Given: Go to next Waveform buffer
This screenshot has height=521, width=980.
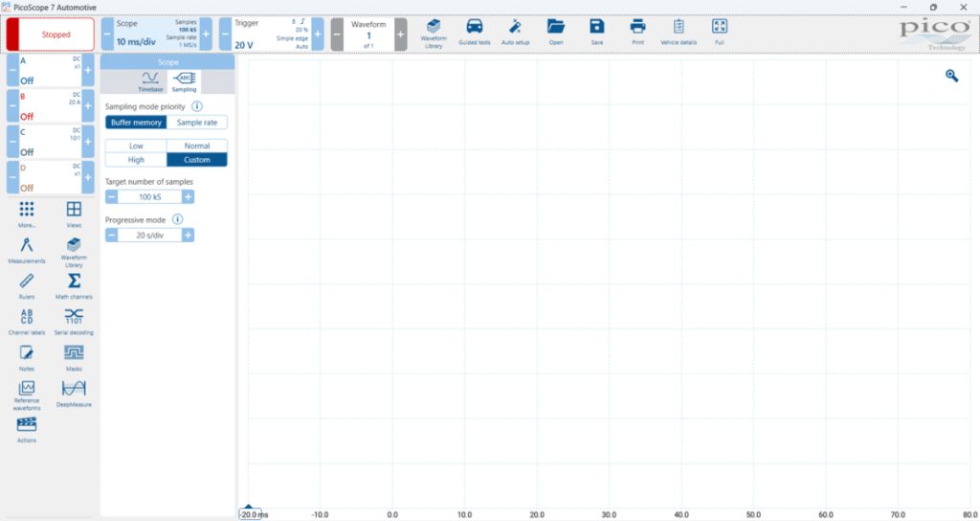Looking at the screenshot, I should point(401,34).
